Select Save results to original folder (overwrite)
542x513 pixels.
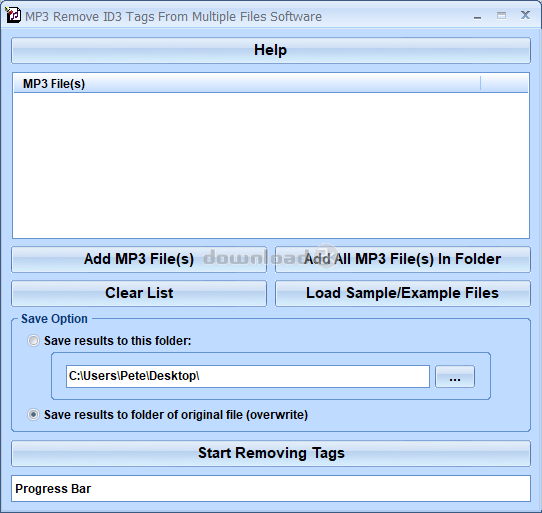coord(34,414)
